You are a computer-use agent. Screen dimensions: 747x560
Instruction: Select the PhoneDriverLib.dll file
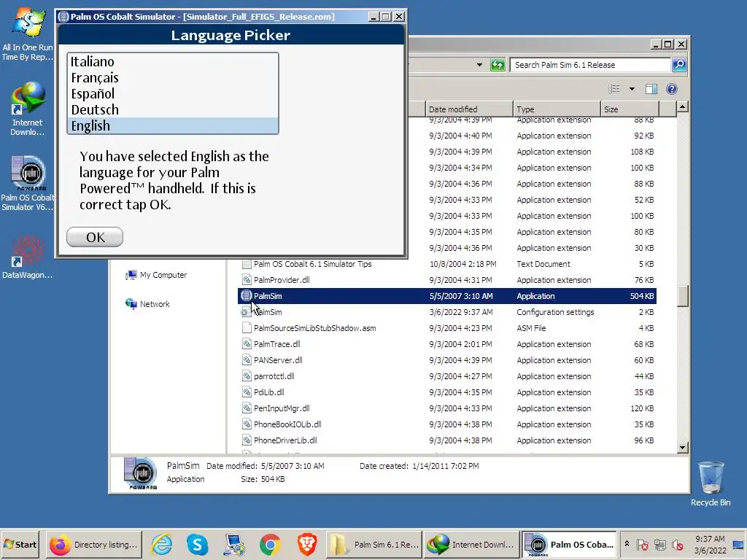pos(447,440)
